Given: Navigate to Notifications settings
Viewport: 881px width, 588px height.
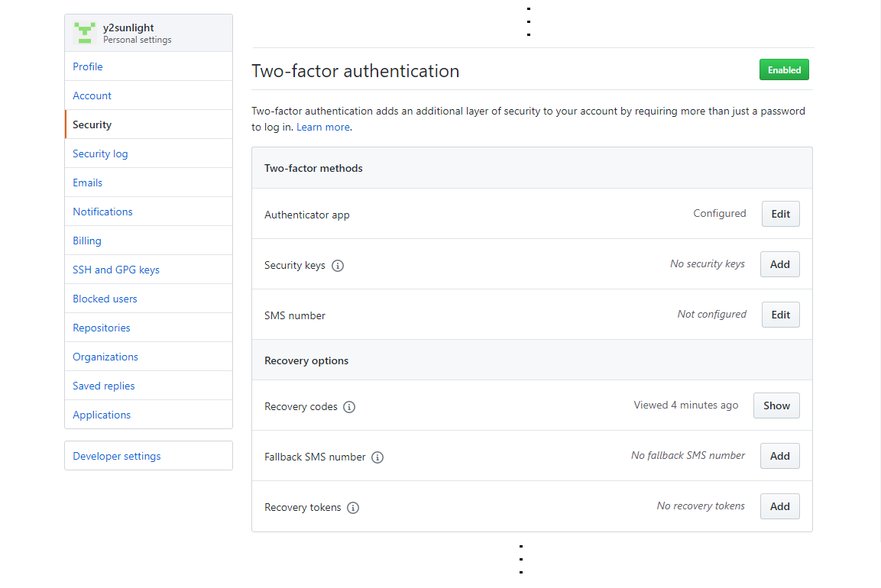Looking at the screenshot, I should (x=102, y=212).
